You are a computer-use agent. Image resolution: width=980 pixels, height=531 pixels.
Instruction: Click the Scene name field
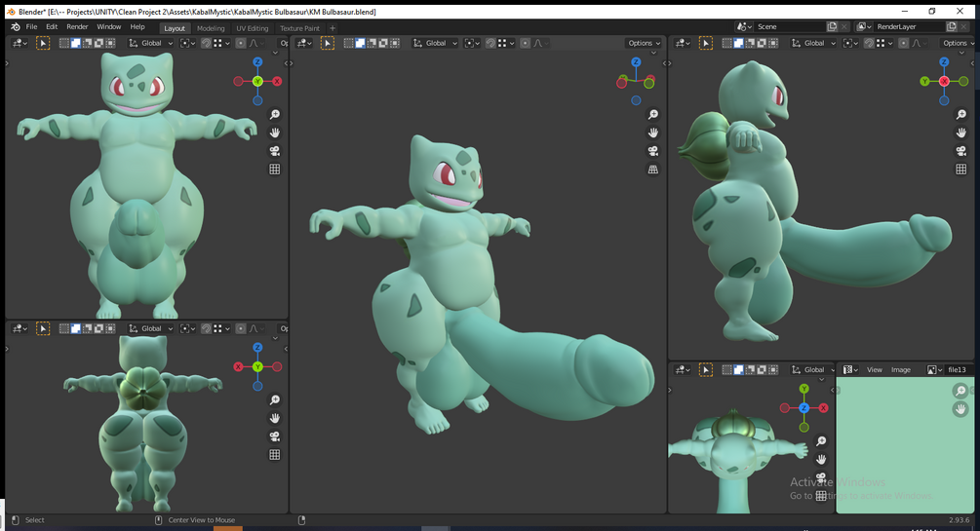point(790,27)
